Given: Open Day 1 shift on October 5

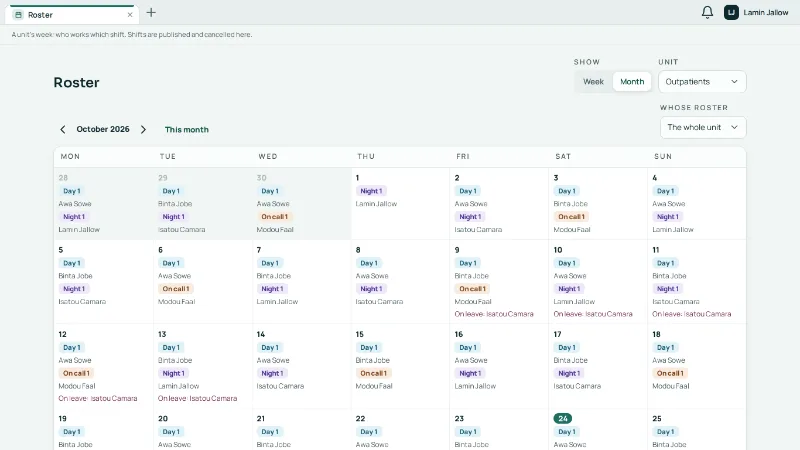Looking at the screenshot, I should (71, 263).
